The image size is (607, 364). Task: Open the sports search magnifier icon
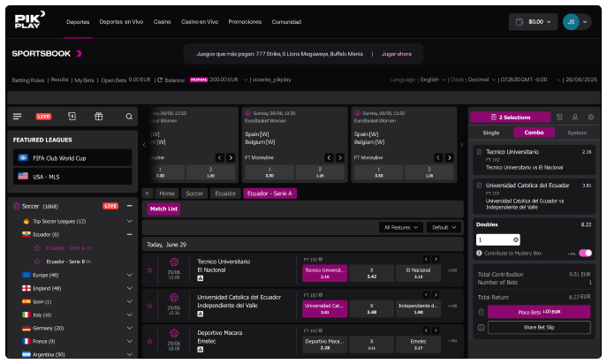[129, 117]
